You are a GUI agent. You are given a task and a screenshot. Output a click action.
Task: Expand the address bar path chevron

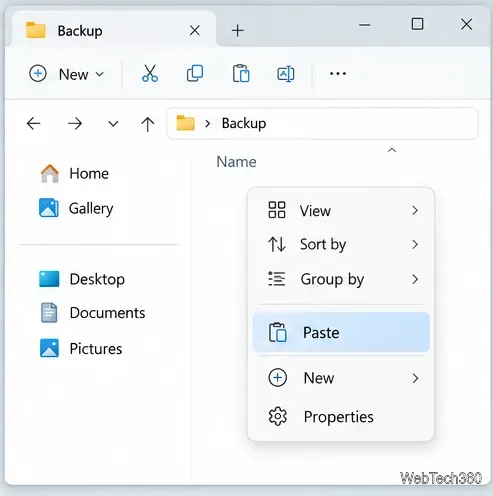coord(208,124)
